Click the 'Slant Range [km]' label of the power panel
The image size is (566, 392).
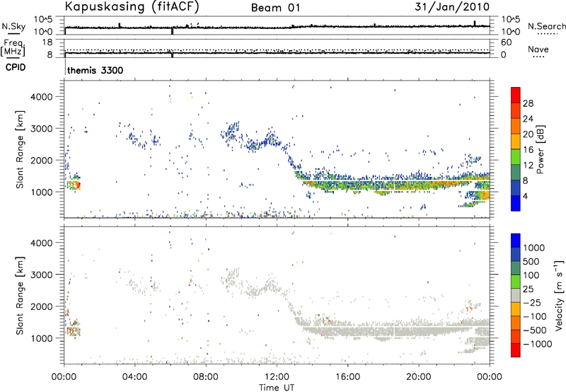[x=20, y=149]
